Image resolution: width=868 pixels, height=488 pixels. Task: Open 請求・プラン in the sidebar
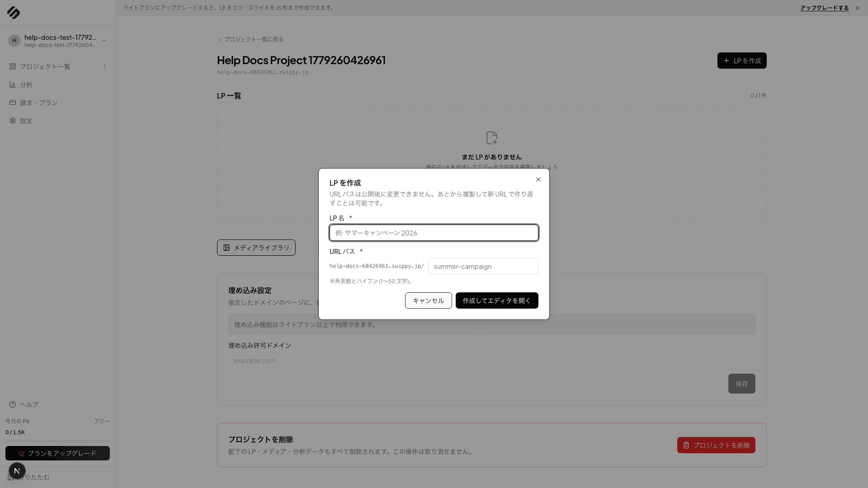(x=57, y=103)
